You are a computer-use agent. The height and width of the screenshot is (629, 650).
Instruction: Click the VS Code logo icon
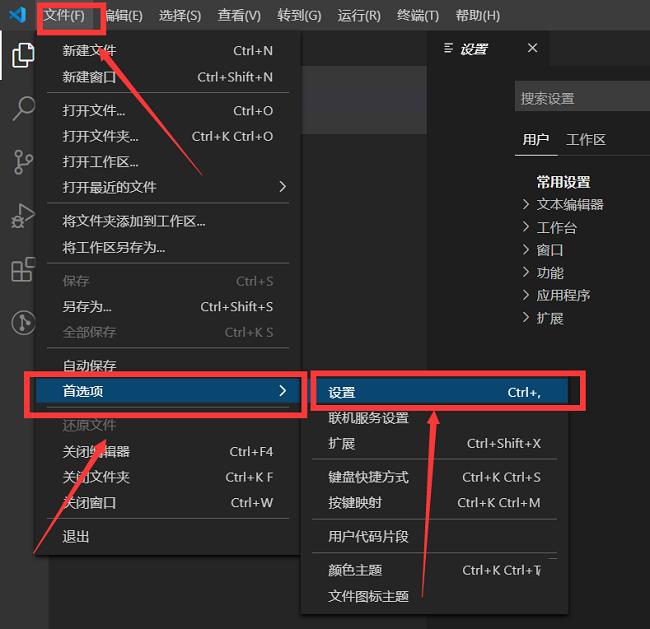tap(17, 15)
